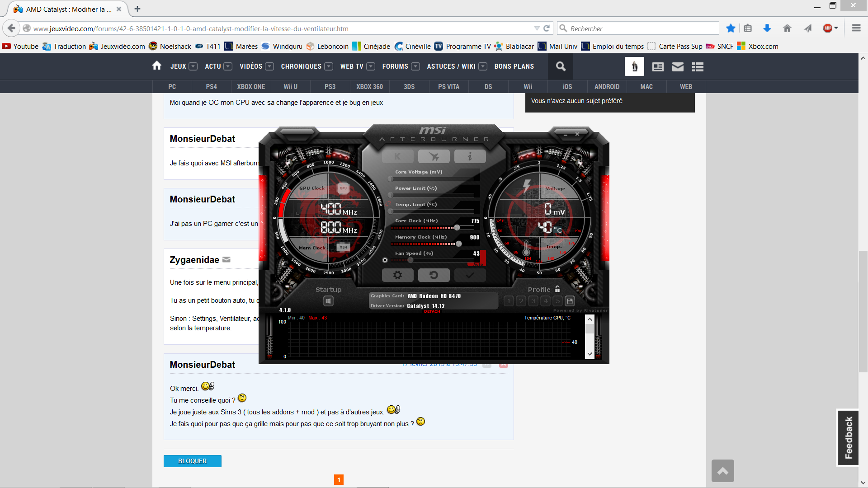Click the paper plane toolbar icon
Viewport: 868px width, 488px height.
tap(808, 28)
